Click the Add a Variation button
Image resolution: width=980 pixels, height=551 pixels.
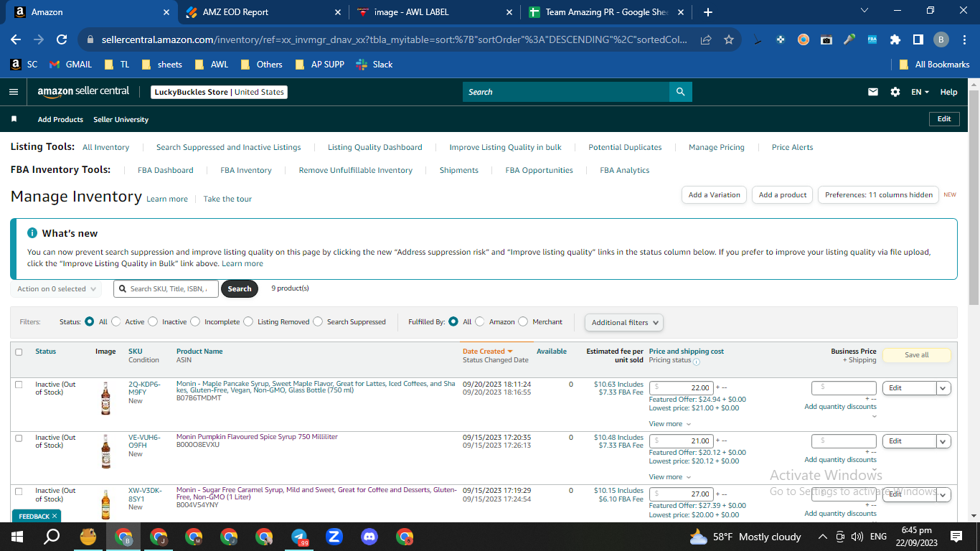[714, 194]
